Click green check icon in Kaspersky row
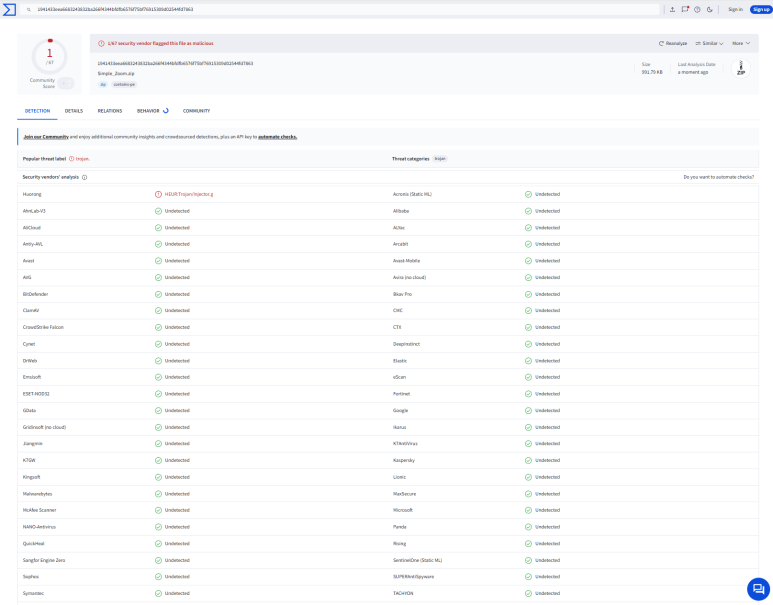The height and width of the screenshot is (605, 773). tap(528, 460)
